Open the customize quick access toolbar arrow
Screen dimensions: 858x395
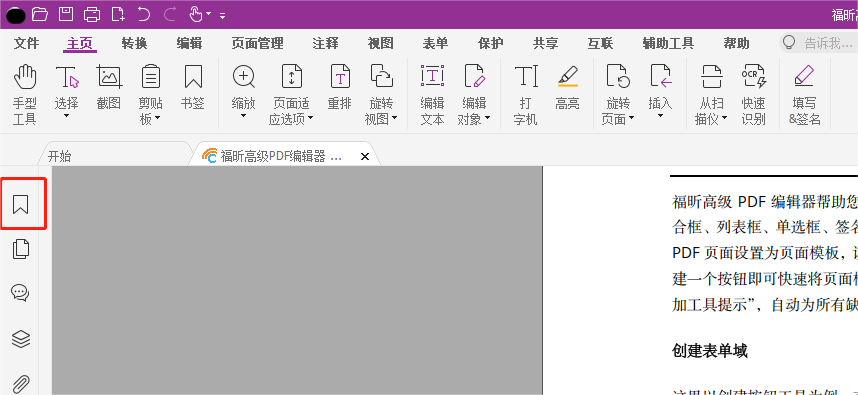point(223,16)
